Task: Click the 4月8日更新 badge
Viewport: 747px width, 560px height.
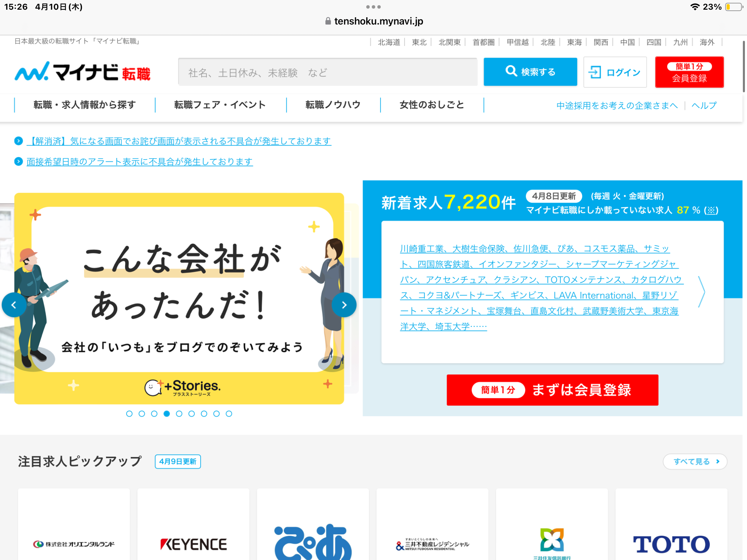Action: click(x=554, y=196)
